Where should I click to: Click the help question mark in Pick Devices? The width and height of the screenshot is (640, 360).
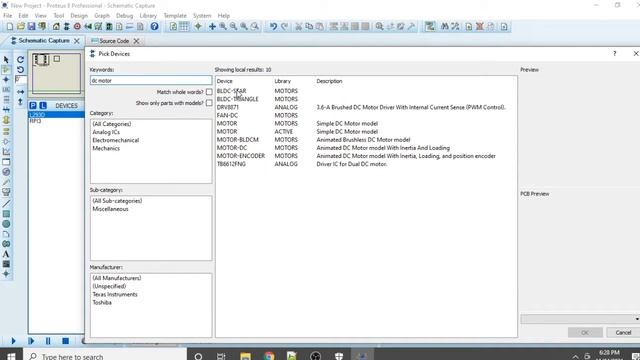pos(614,53)
